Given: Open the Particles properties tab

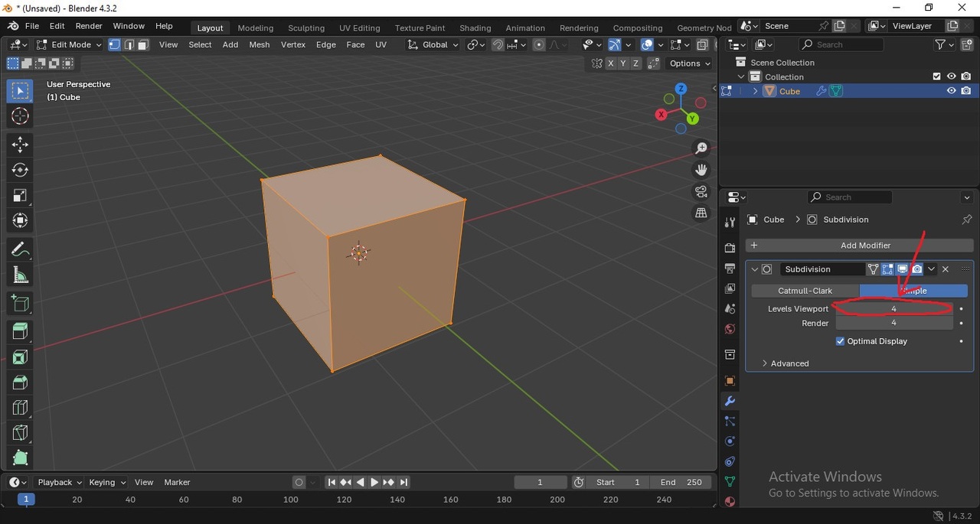Looking at the screenshot, I should (730, 421).
